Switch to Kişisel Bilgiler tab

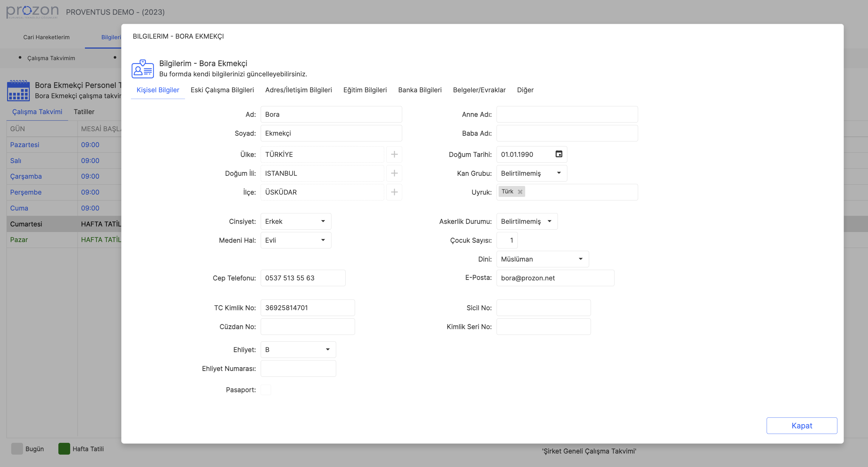(x=158, y=90)
